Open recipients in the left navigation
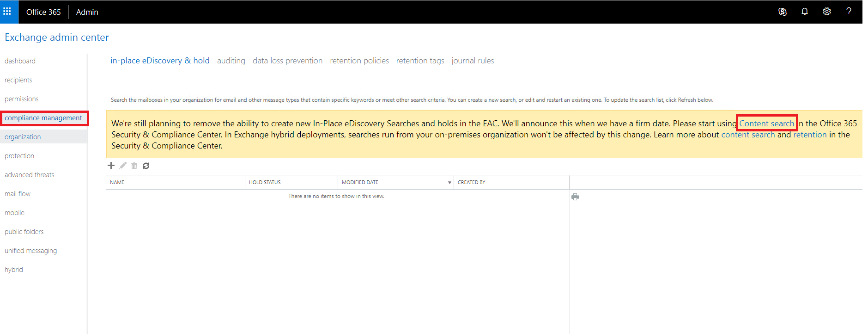Viewport: 868px width, 334px height. [x=18, y=80]
